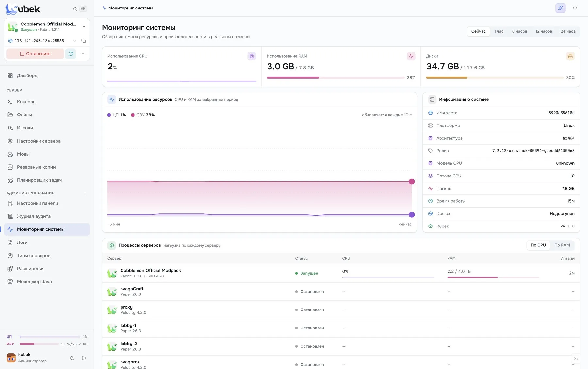Click the Kubek logo
This screenshot has height=369, width=588.
pyautogui.click(x=23, y=9)
